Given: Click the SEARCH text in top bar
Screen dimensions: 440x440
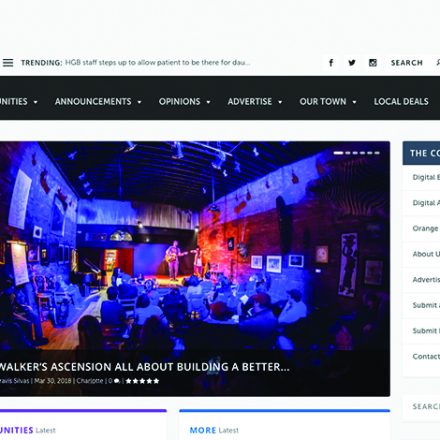Looking at the screenshot, I should [407, 63].
